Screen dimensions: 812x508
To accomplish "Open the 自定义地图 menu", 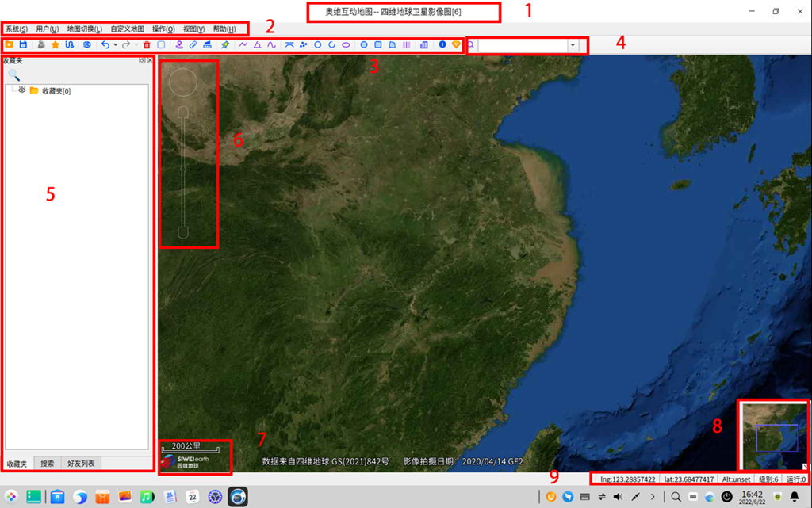I will point(127,29).
